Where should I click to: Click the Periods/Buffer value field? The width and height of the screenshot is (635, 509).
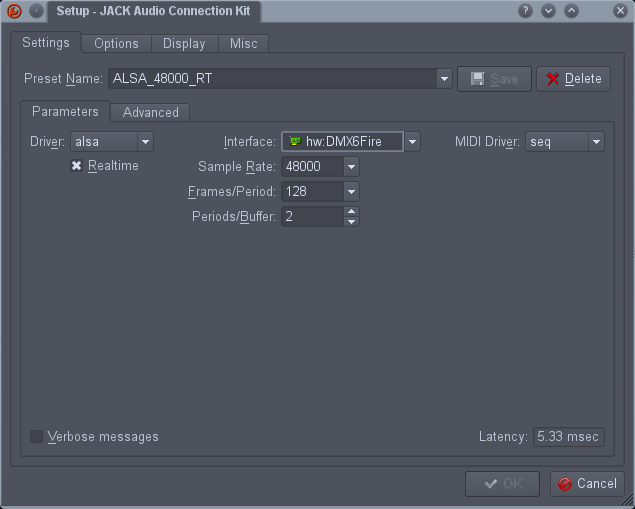(x=313, y=216)
